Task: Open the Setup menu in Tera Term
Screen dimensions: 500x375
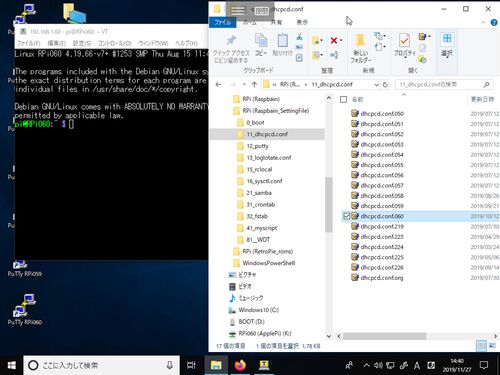Action: pyautogui.click(x=82, y=43)
